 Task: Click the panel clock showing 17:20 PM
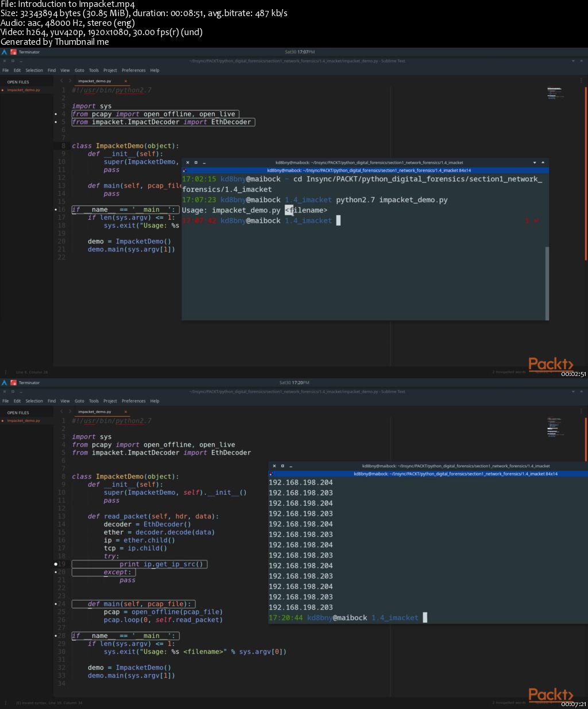point(294,383)
